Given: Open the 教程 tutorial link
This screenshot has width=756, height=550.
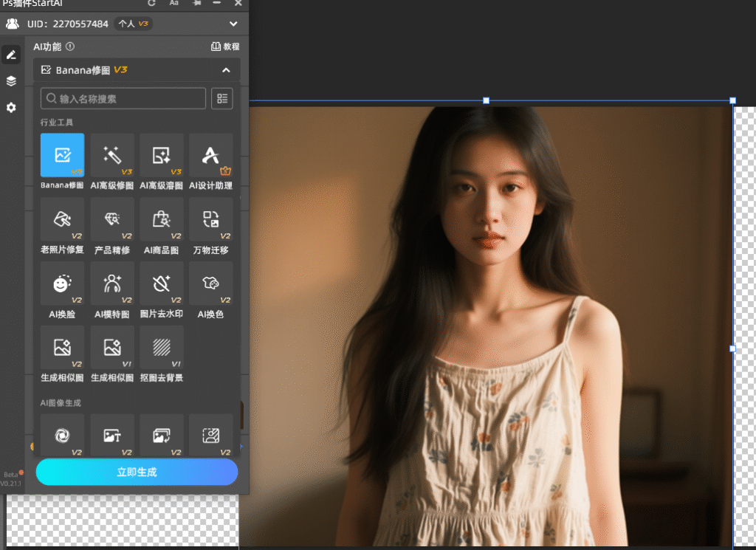Looking at the screenshot, I should [225, 47].
